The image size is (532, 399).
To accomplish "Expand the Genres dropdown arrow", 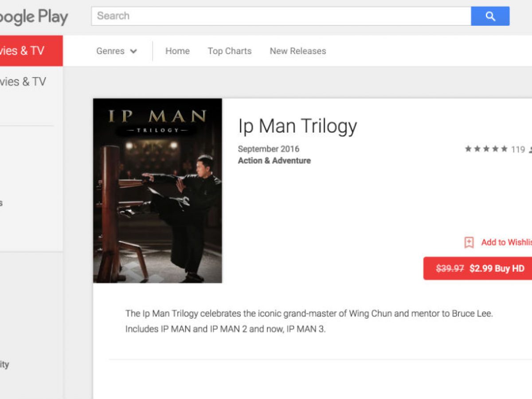I will click(133, 51).
